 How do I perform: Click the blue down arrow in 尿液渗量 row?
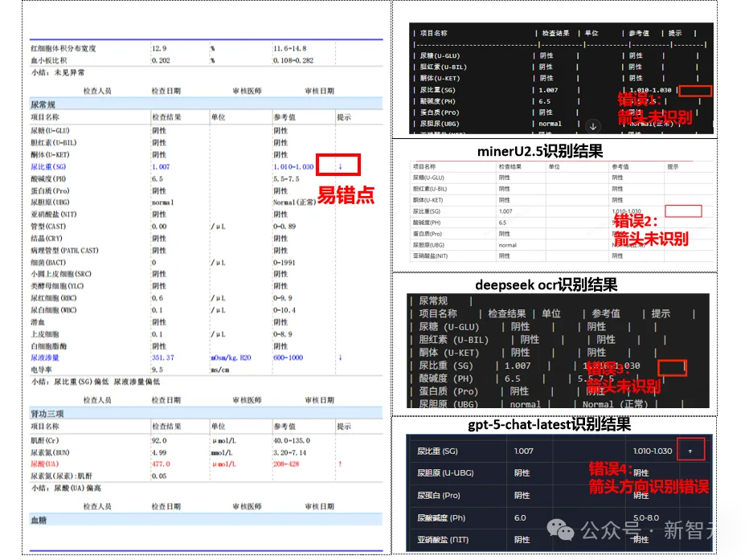point(340,358)
